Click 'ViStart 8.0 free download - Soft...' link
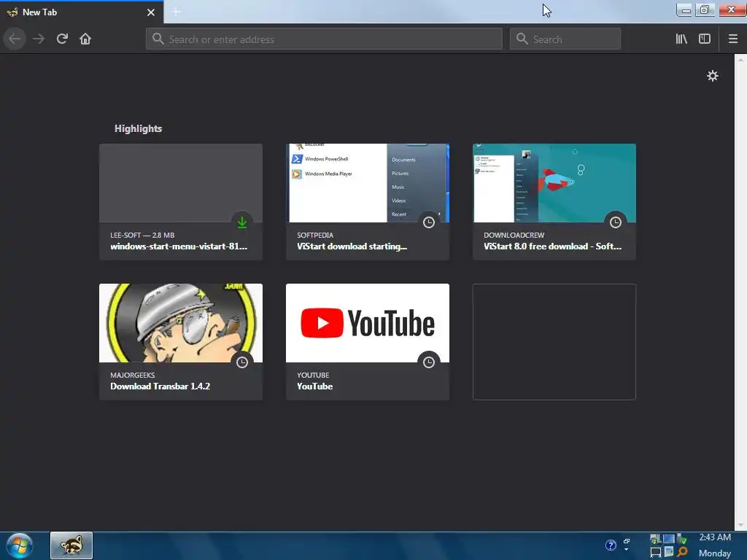The image size is (747, 560). (553, 246)
